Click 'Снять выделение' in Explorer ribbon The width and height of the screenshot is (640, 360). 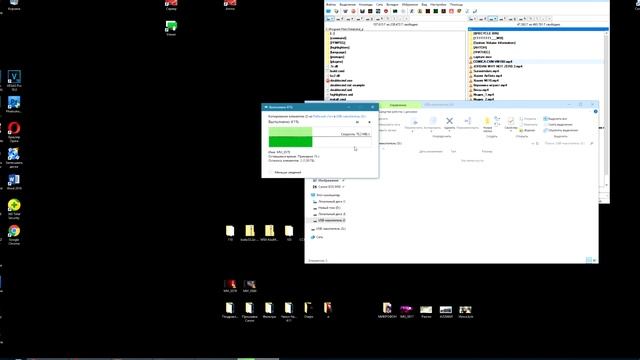(558, 124)
